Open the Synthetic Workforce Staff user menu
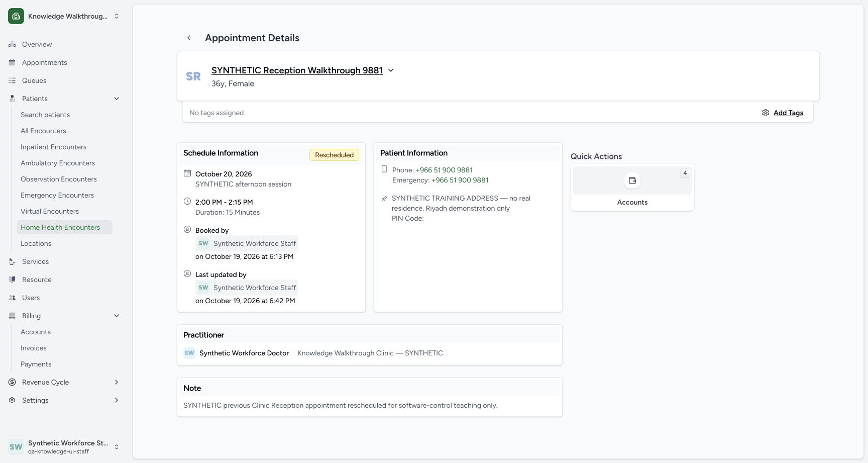 click(x=64, y=447)
